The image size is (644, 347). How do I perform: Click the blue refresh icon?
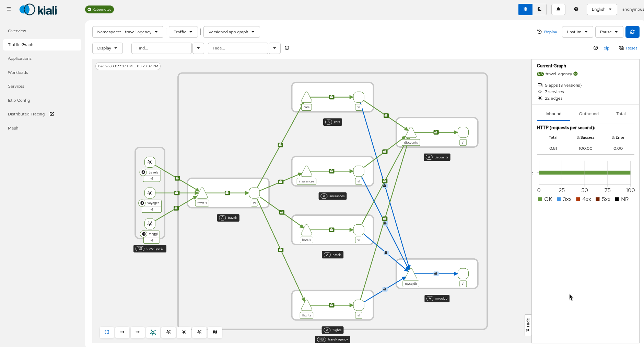coord(632,32)
